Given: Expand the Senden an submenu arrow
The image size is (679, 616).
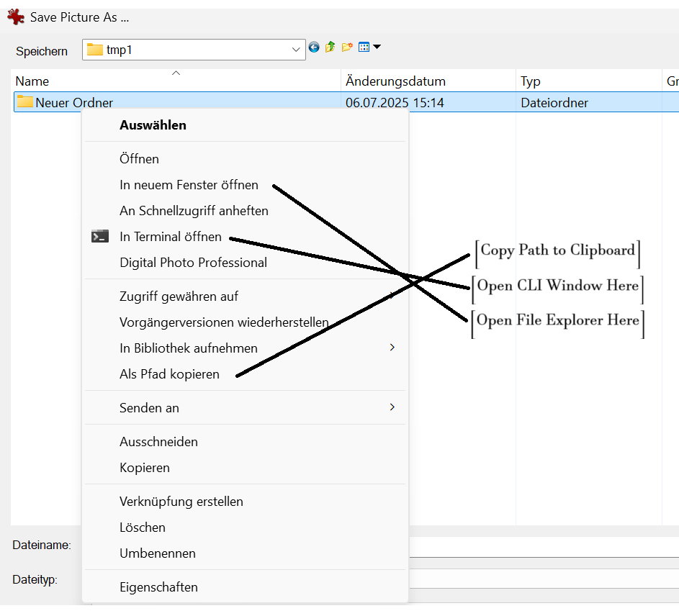Looking at the screenshot, I should (x=392, y=407).
